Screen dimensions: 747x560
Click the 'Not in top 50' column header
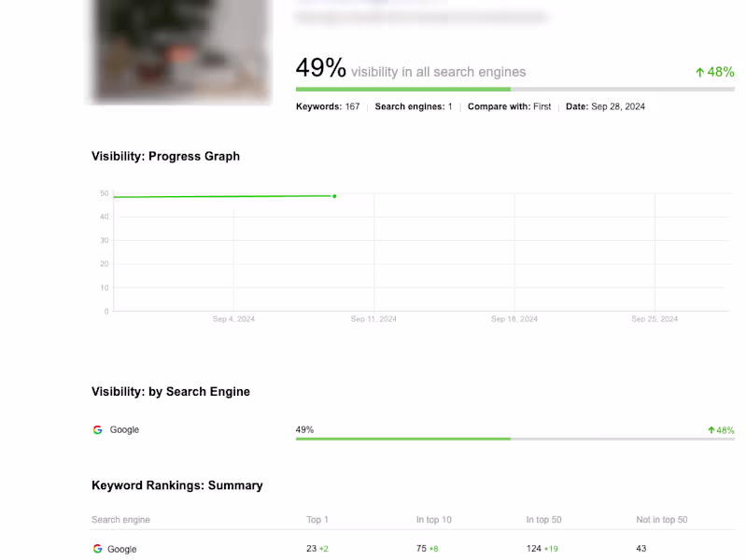[662, 520]
